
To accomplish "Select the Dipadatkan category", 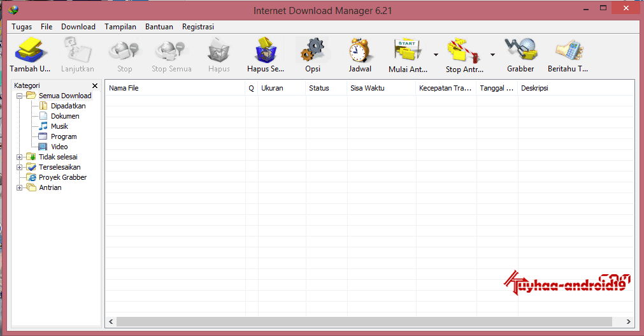I will tap(68, 106).
